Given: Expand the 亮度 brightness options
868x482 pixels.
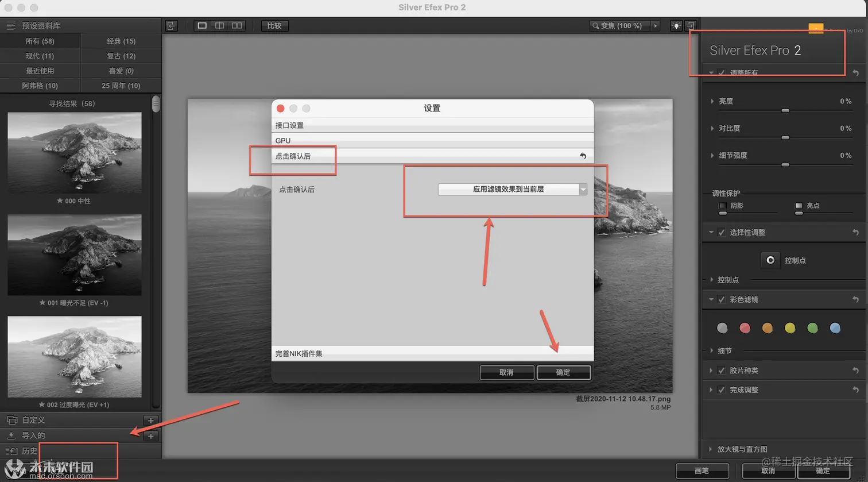Looking at the screenshot, I should pos(714,101).
